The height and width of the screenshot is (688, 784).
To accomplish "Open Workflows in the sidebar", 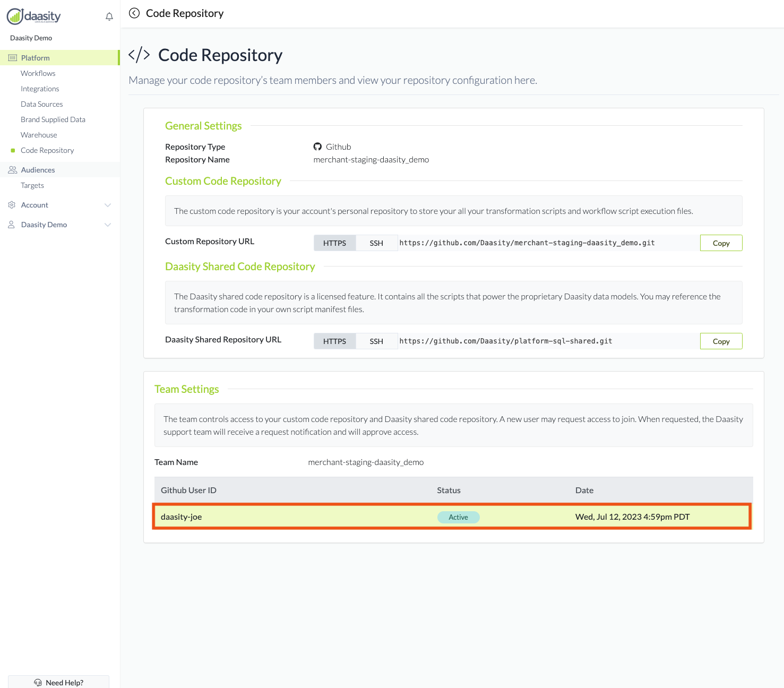I will (x=38, y=73).
